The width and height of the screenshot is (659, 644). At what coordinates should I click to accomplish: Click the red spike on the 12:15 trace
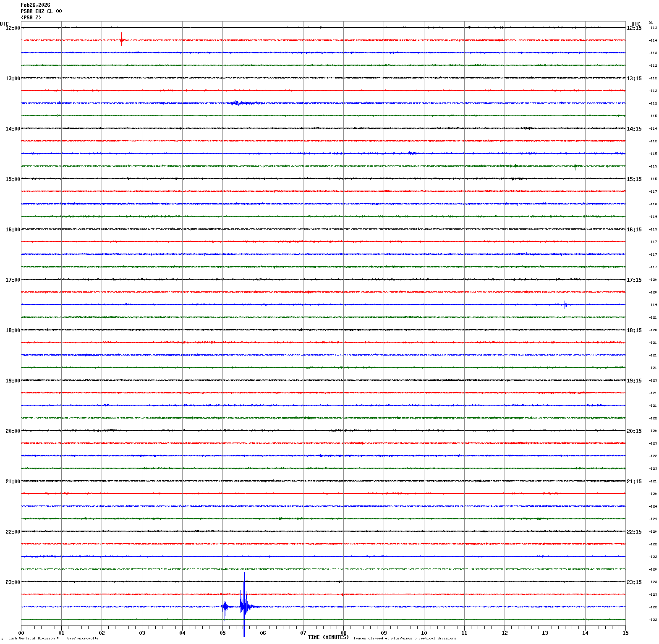tap(121, 39)
